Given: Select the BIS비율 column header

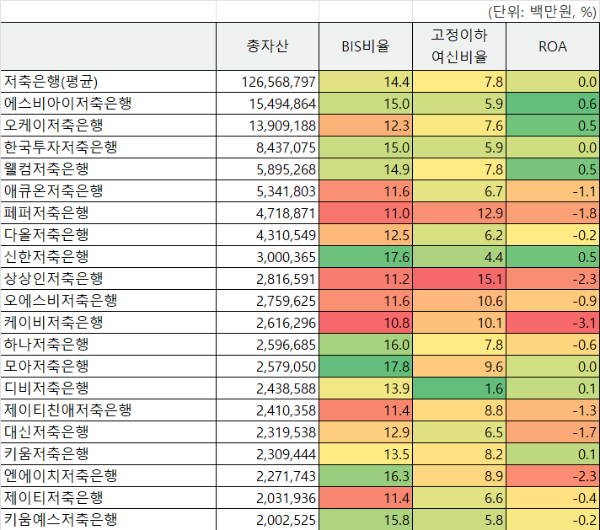Looking at the screenshot, I should click(x=365, y=46).
